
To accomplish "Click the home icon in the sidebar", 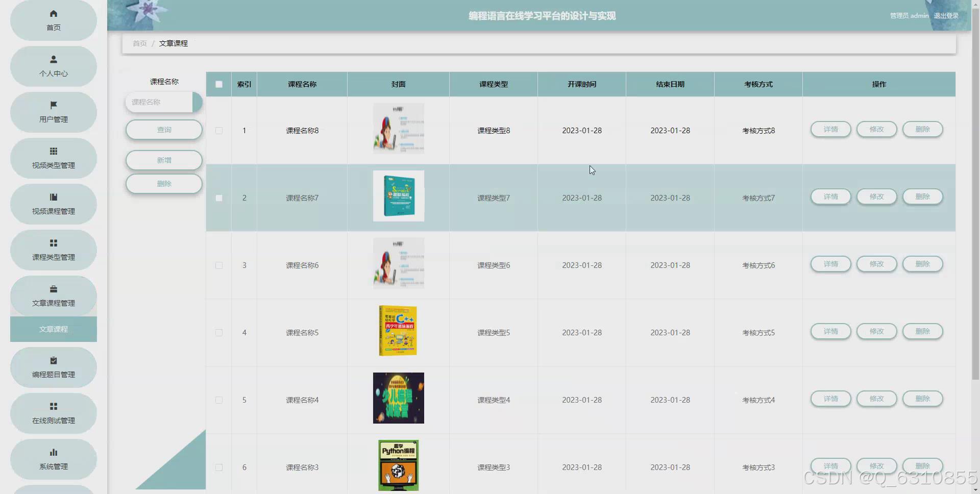I will pyautogui.click(x=54, y=14).
